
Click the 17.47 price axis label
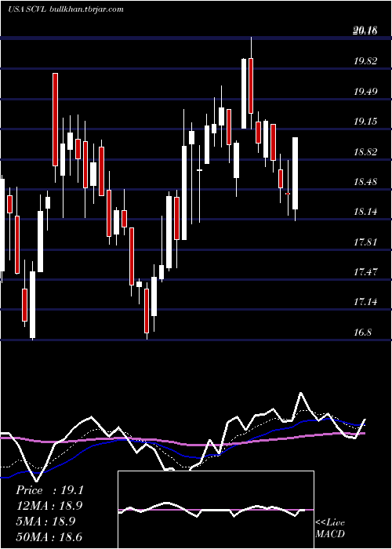click(366, 271)
